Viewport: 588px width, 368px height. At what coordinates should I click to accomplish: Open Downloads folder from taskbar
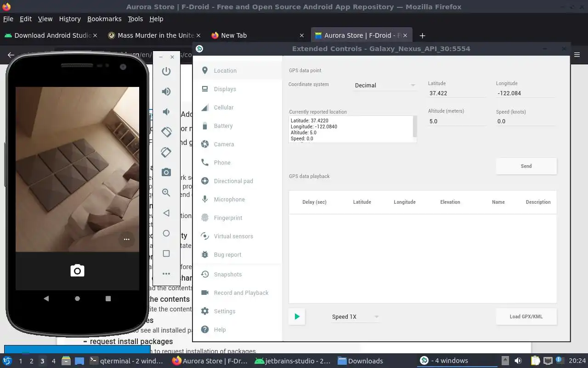pos(361,361)
